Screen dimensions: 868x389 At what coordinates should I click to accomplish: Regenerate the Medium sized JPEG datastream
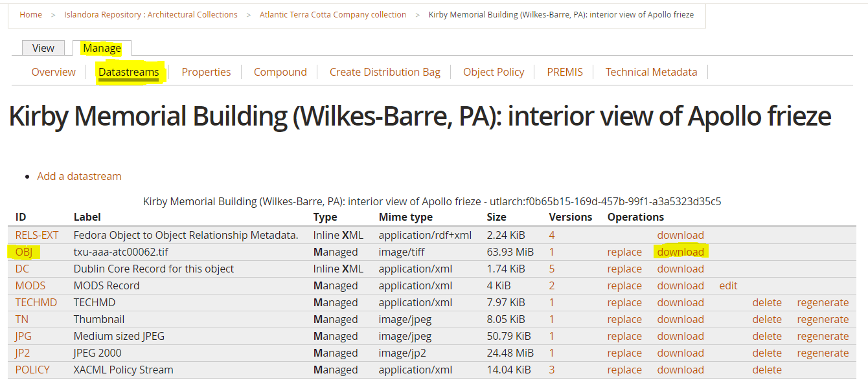[823, 336]
